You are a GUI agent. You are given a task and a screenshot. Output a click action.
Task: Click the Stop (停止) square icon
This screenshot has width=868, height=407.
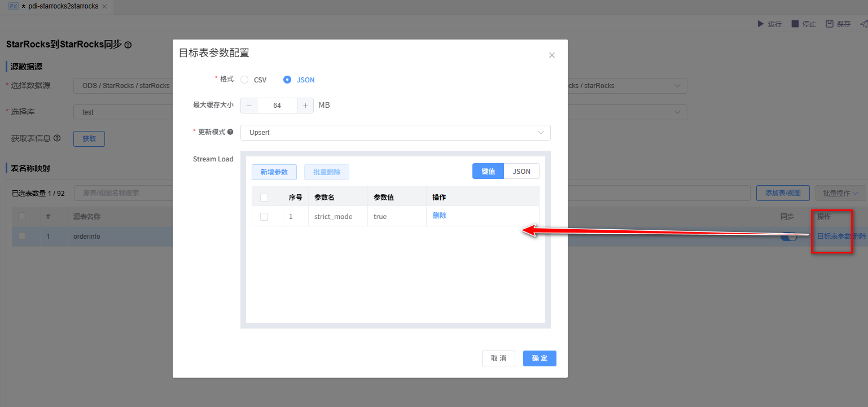pos(795,24)
